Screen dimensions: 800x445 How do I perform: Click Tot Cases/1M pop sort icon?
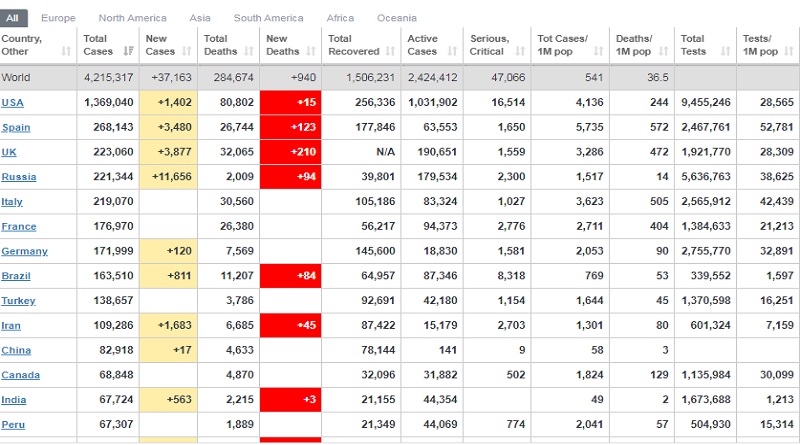pyautogui.click(x=599, y=51)
